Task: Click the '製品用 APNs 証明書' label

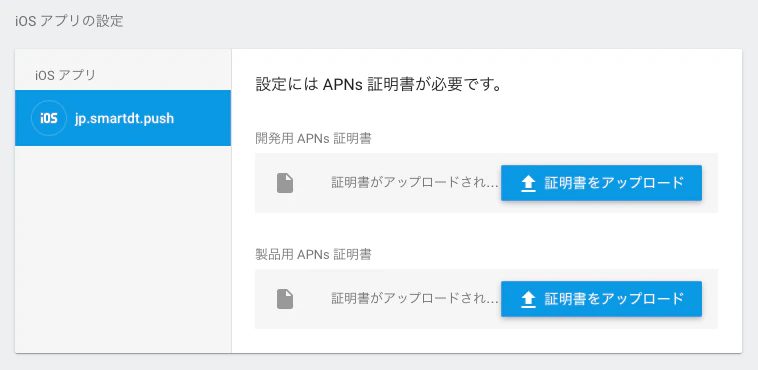Action: (313, 254)
